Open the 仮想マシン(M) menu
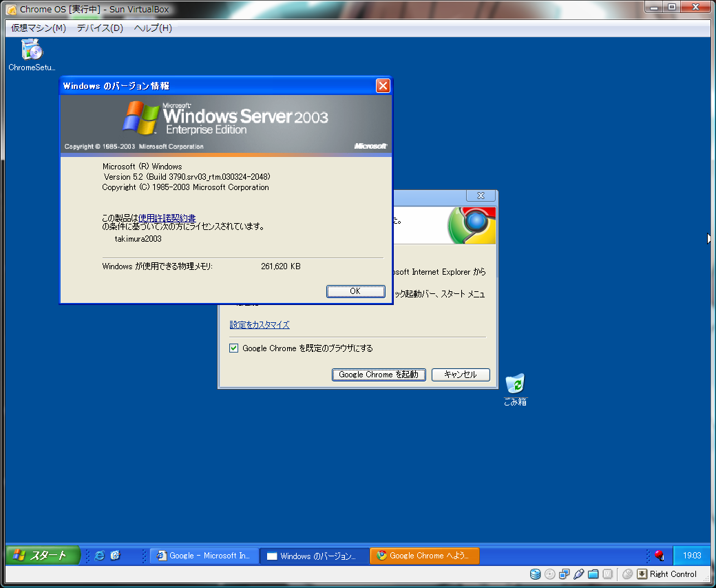The width and height of the screenshot is (716, 588). (39, 28)
